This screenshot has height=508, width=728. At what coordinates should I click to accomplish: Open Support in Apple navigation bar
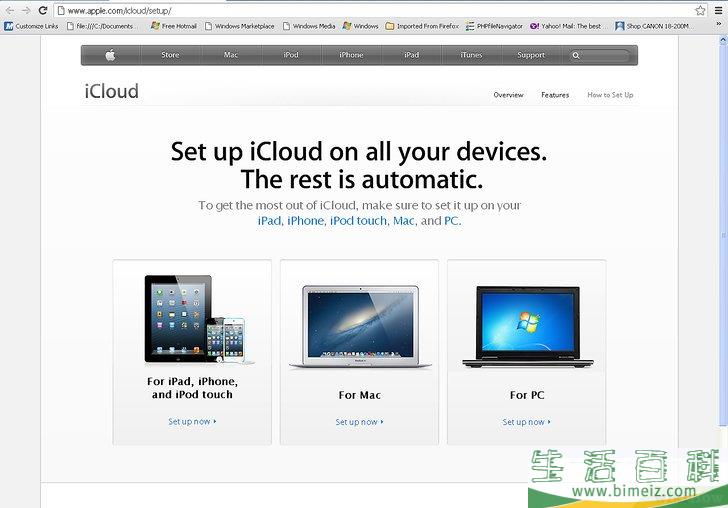click(531, 55)
